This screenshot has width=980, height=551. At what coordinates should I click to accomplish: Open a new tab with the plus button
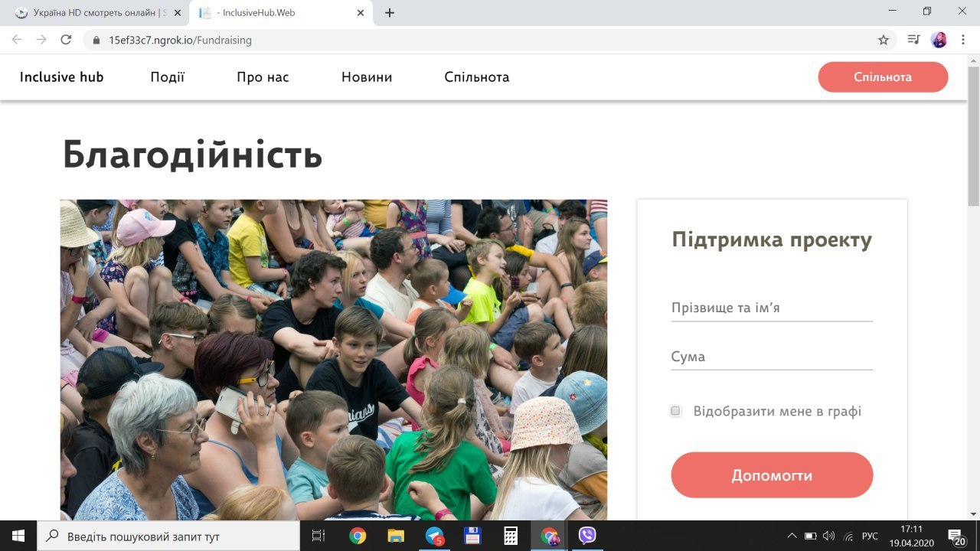tap(390, 13)
